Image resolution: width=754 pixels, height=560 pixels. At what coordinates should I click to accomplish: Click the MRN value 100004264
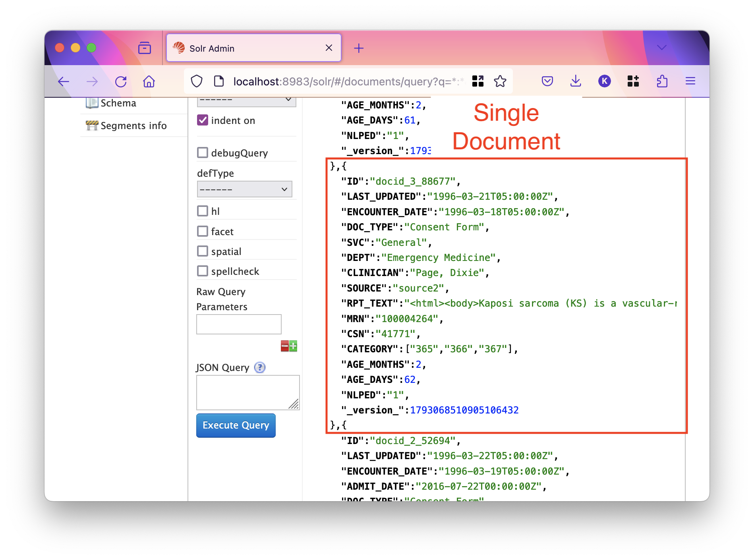[407, 319]
